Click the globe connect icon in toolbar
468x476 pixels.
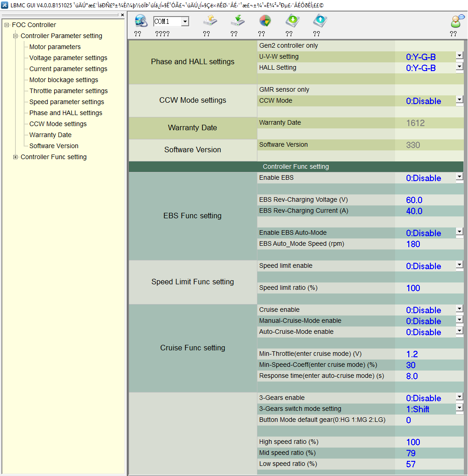point(141,21)
